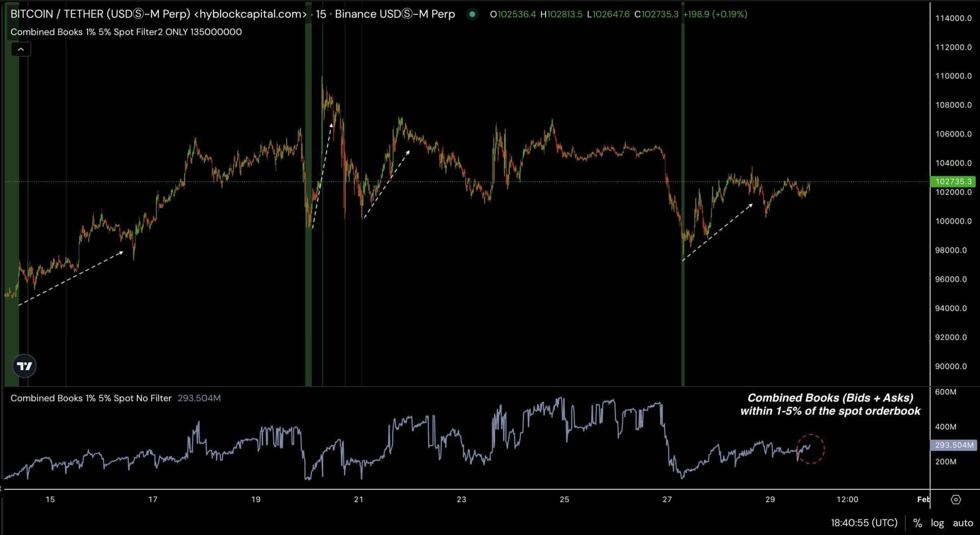Viewport: 980px width, 535px height.
Task: Collapse the indicator legend chevron
Action: pyautogui.click(x=21, y=49)
